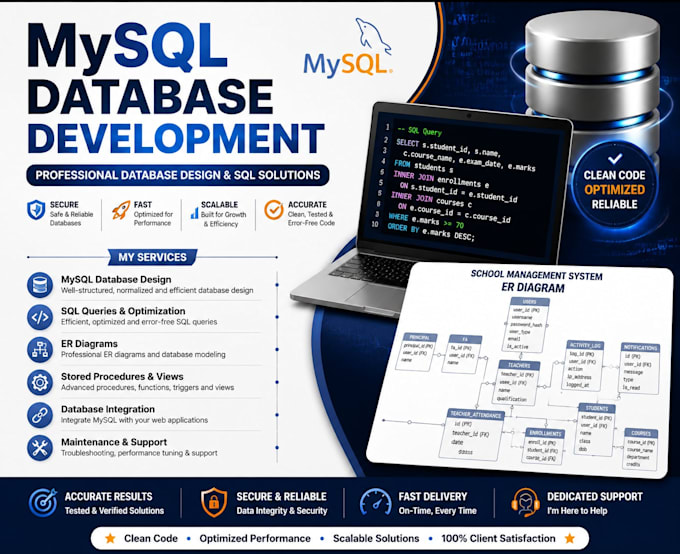This screenshot has width=680, height=554.
Task: Click the Scalable bar chart icon
Action: coord(195,212)
